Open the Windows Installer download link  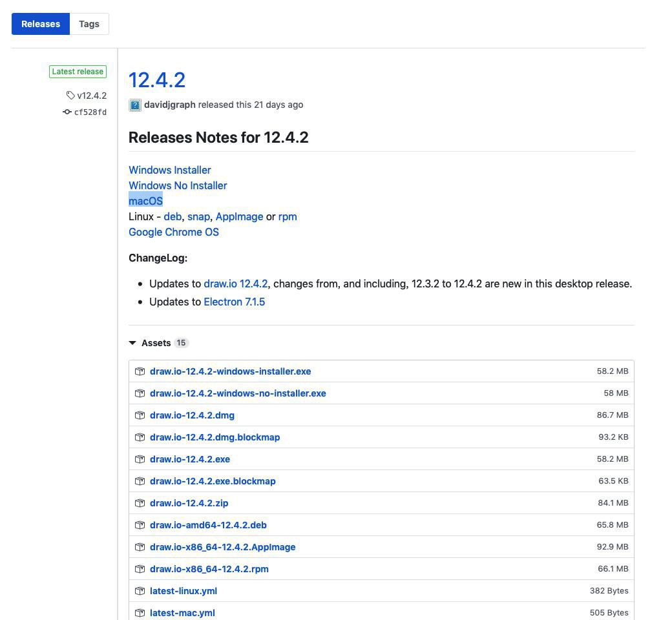pyautogui.click(x=170, y=170)
